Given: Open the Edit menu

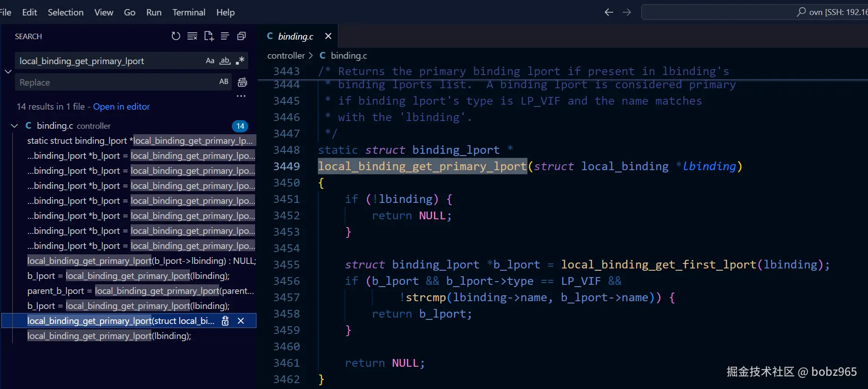Looking at the screenshot, I should [x=30, y=12].
